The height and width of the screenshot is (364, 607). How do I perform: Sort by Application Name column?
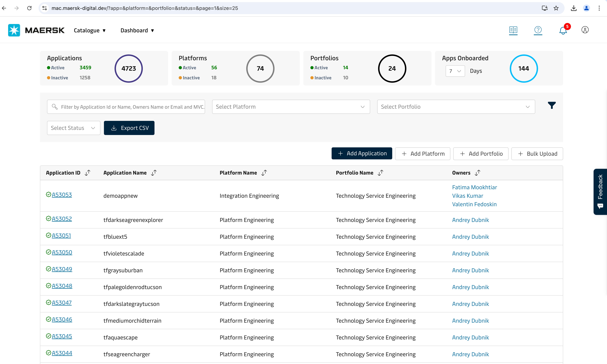(154, 173)
